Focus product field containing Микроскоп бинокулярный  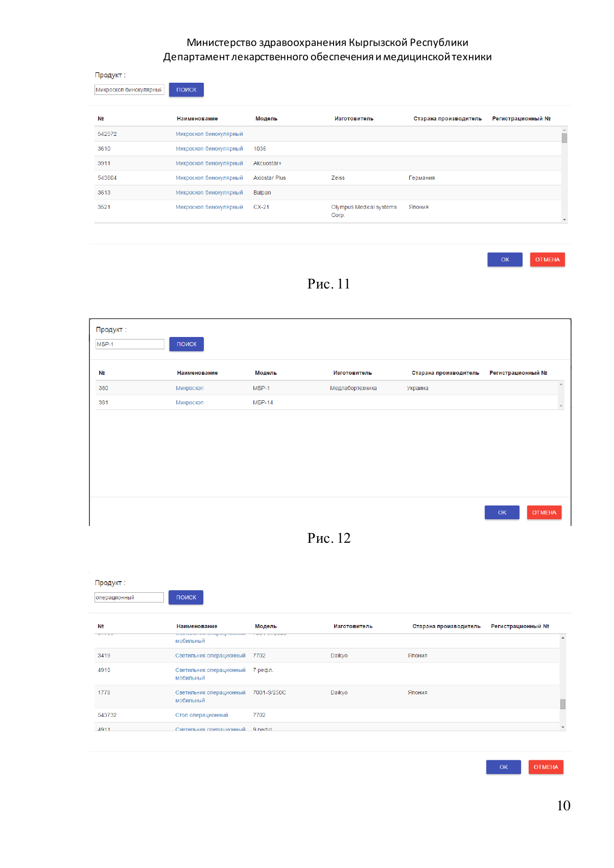[129, 90]
